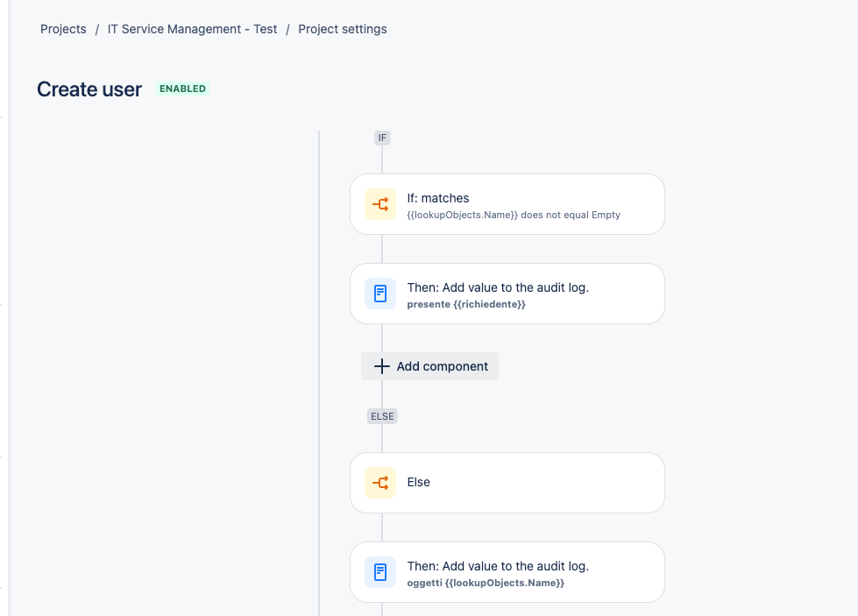This screenshot has width=858, height=616.
Task: Navigate to Project settings breadcrumb
Action: coord(343,29)
